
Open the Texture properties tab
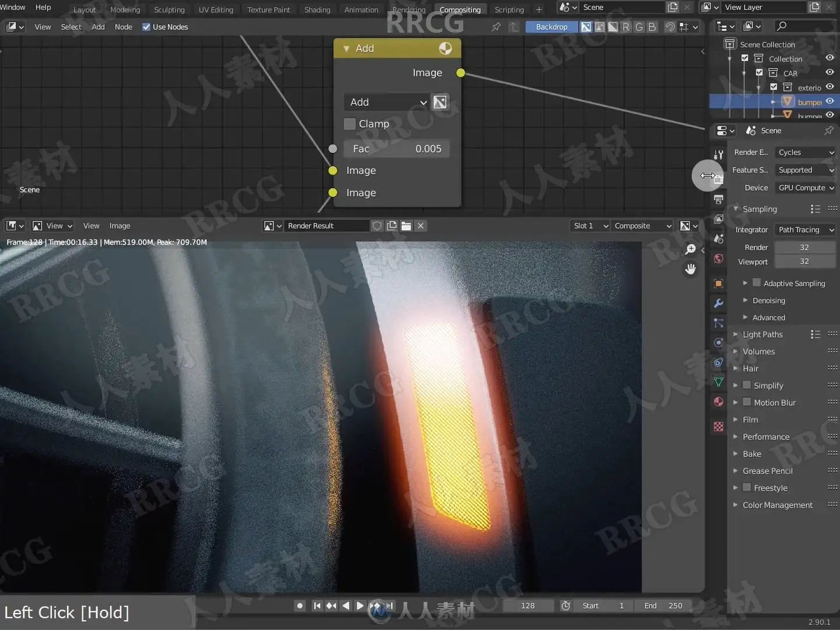click(x=719, y=427)
